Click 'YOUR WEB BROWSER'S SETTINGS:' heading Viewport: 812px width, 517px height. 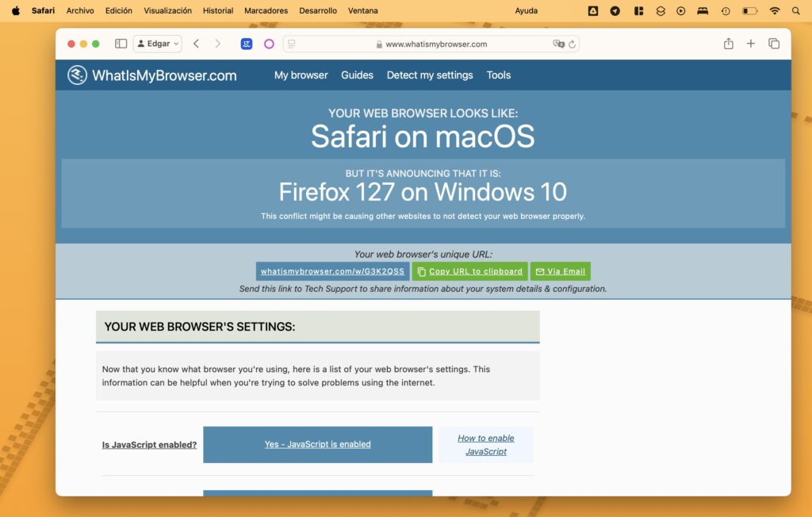pyautogui.click(x=200, y=327)
